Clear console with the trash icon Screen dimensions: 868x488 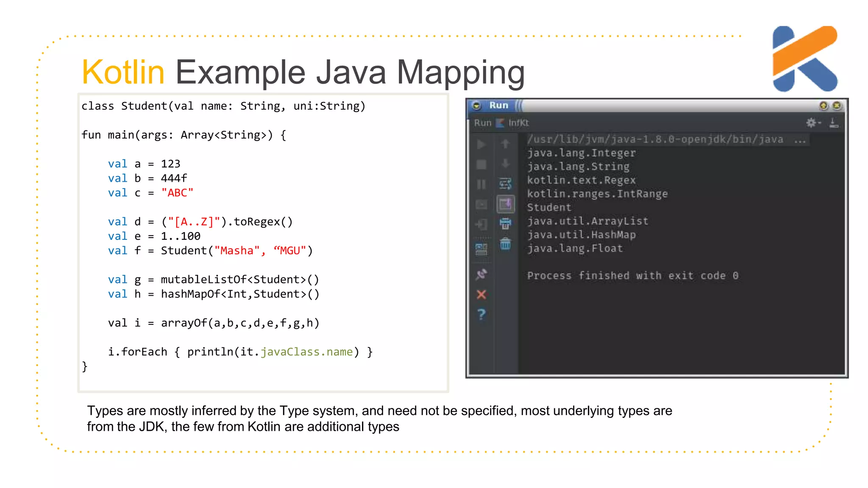(x=505, y=244)
